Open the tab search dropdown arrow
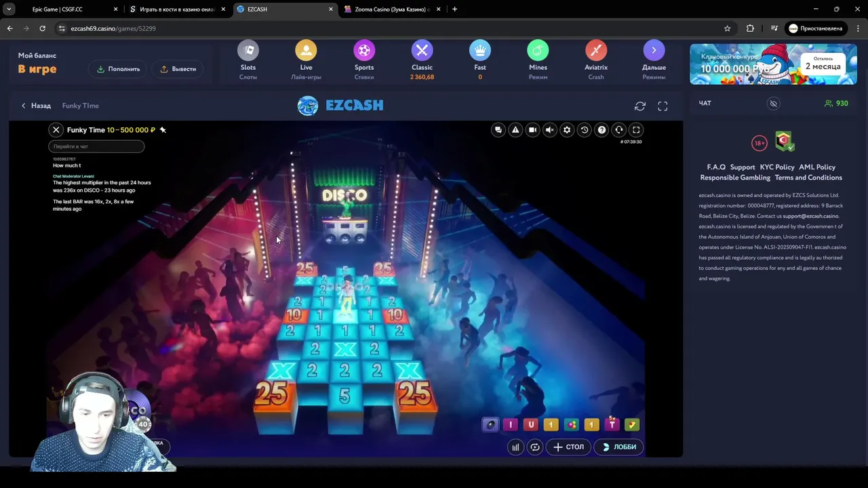868x488 pixels. click(9, 9)
